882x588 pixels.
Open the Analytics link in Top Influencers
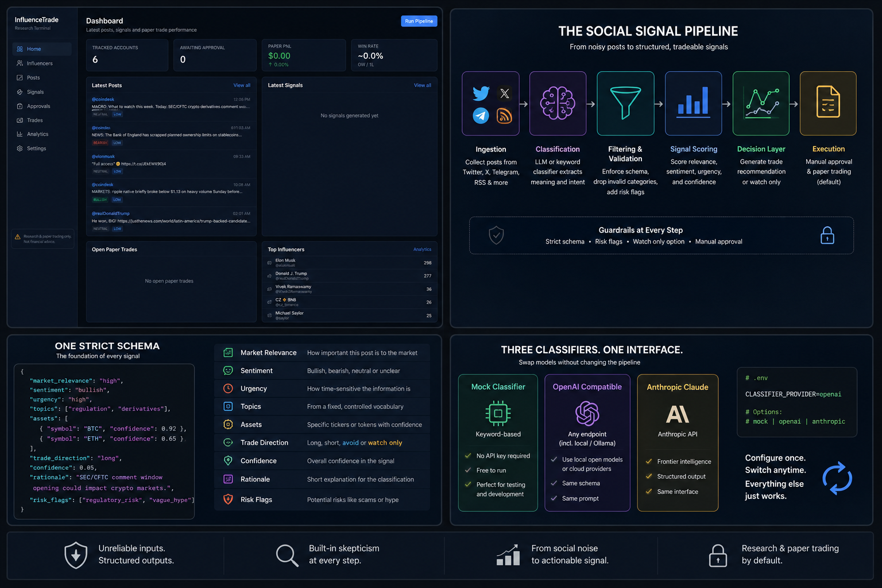(x=422, y=249)
